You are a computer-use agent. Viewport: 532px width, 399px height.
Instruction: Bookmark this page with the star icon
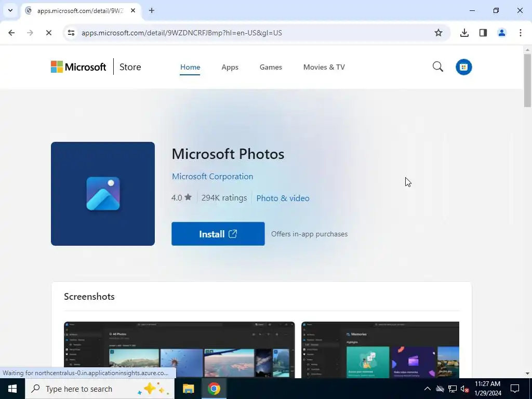[438, 33]
